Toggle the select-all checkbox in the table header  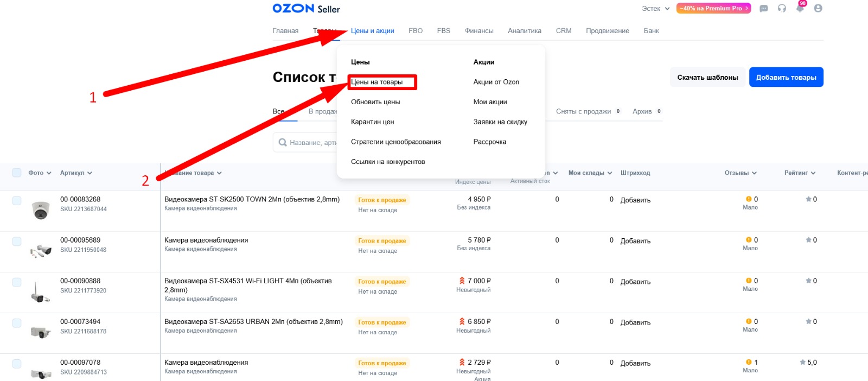17,173
